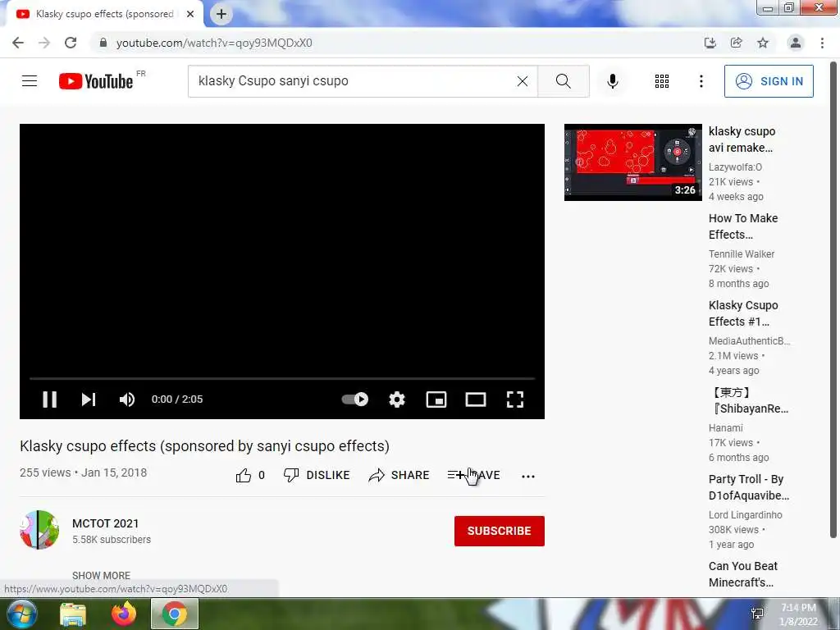Screen dimensions: 840x630
Task: Go back in the browser
Action: (18, 43)
